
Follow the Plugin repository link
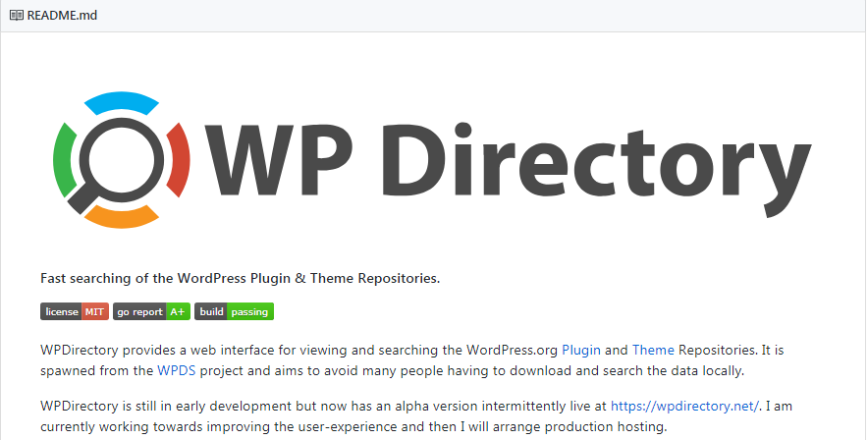[580, 351]
